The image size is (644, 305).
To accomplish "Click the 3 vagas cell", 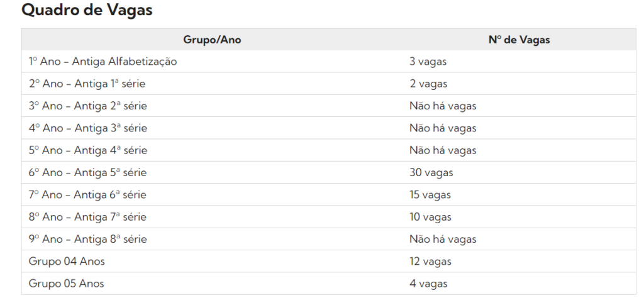I will tap(519, 62).
